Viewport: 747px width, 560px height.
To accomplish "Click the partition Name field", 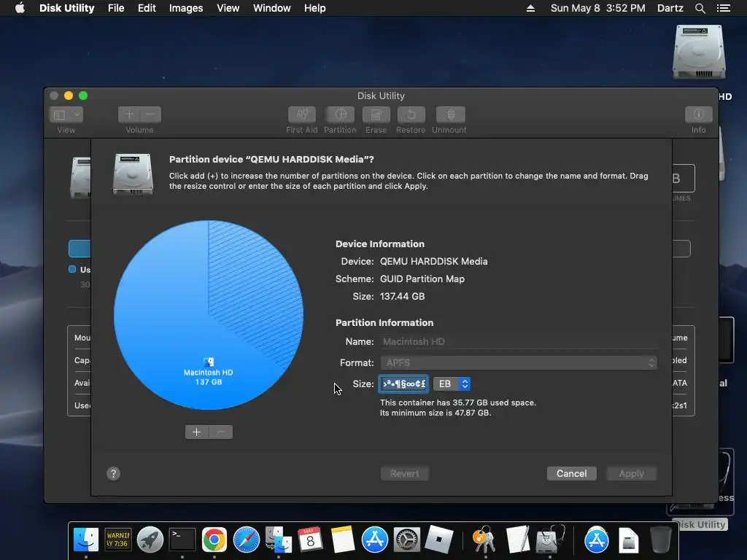I will 519,341.
